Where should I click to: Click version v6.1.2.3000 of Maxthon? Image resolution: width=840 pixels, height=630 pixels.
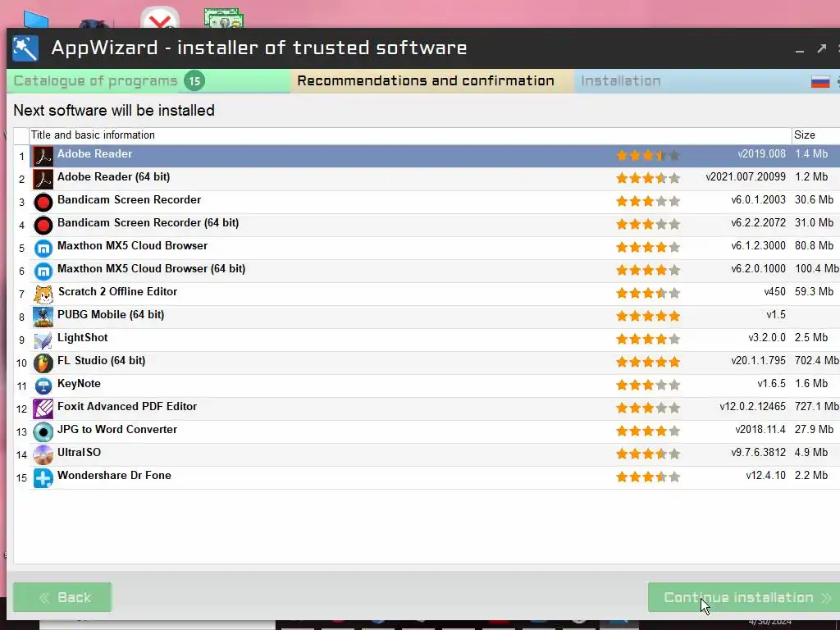tap(758, 246)
